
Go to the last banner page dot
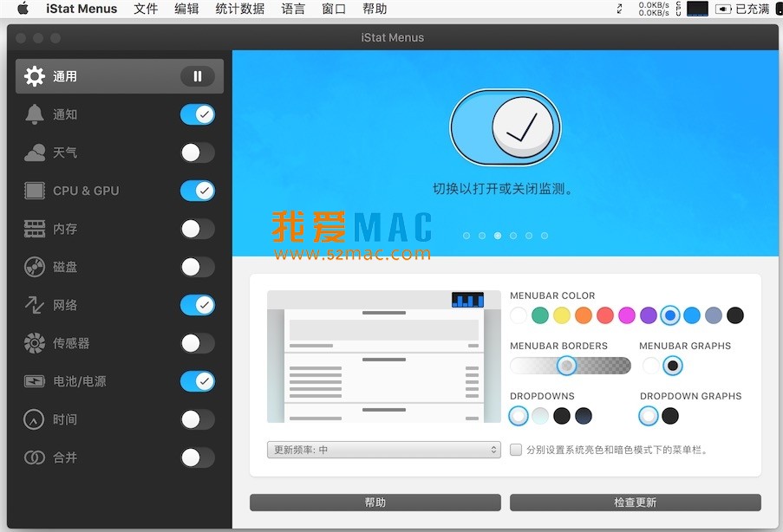click(x=545, y=236)
